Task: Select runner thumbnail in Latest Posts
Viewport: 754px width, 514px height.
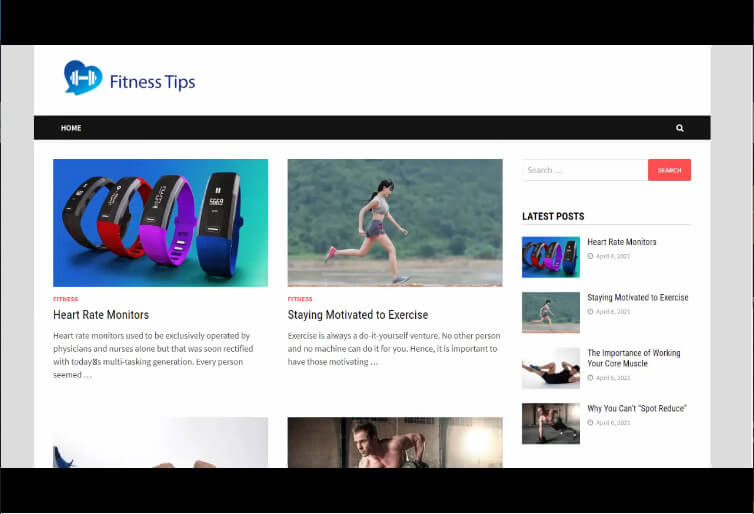Action: pyautogui.click(x=551, y=313)
